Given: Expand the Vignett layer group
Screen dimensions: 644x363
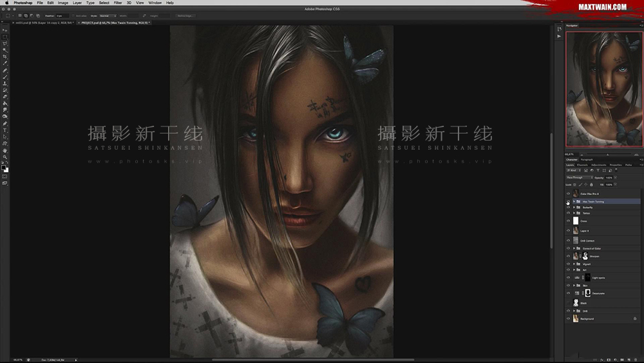Looking at the screenshot, I should (574, 264).
